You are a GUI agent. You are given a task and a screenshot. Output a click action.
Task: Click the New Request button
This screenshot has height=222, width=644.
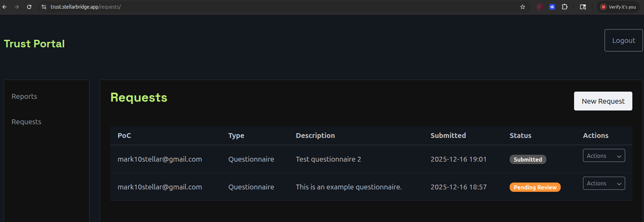[603, 101]
